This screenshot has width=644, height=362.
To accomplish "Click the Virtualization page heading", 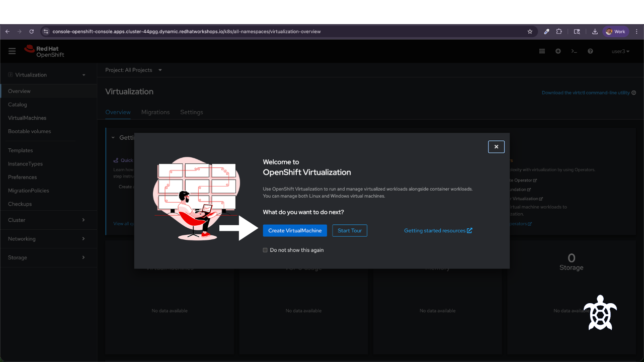I will [x=129, y=92].
